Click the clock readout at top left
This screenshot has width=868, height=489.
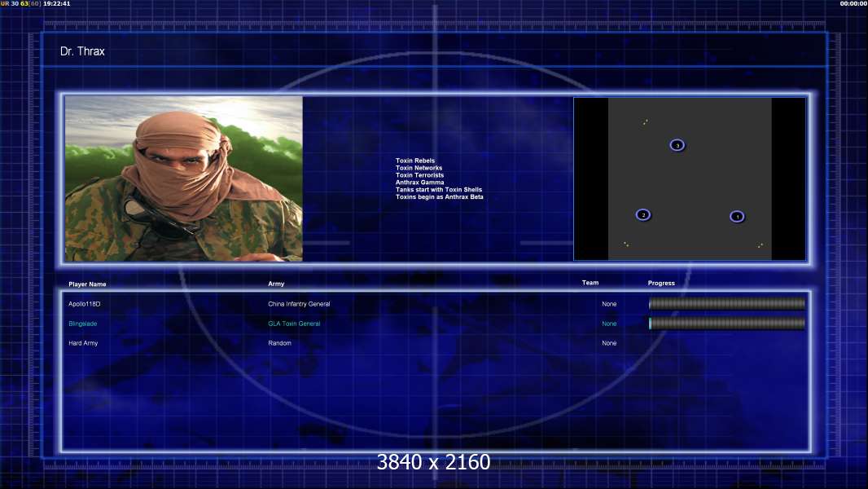tap(56, 3)
